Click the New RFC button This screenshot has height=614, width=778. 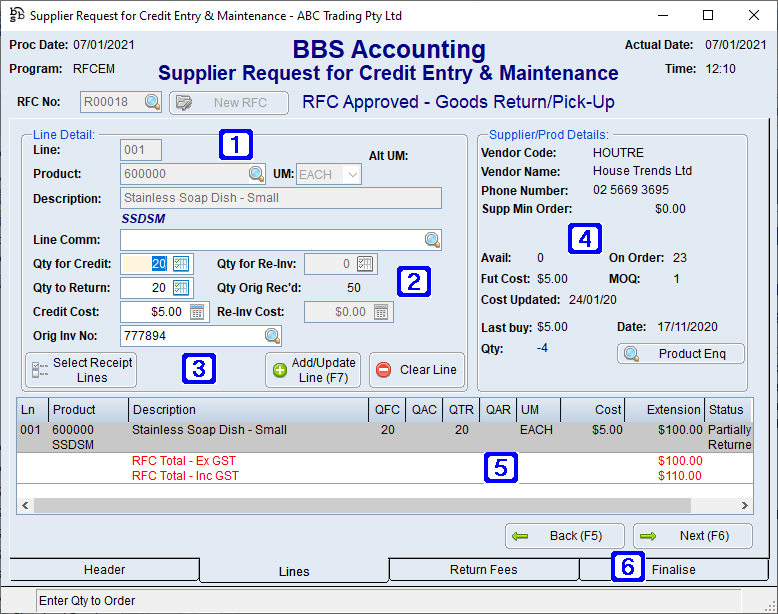229,103
